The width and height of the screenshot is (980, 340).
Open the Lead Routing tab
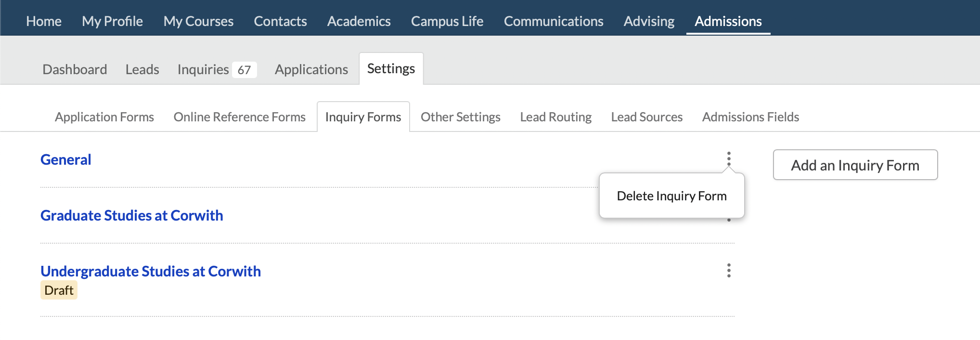(555, 117)
